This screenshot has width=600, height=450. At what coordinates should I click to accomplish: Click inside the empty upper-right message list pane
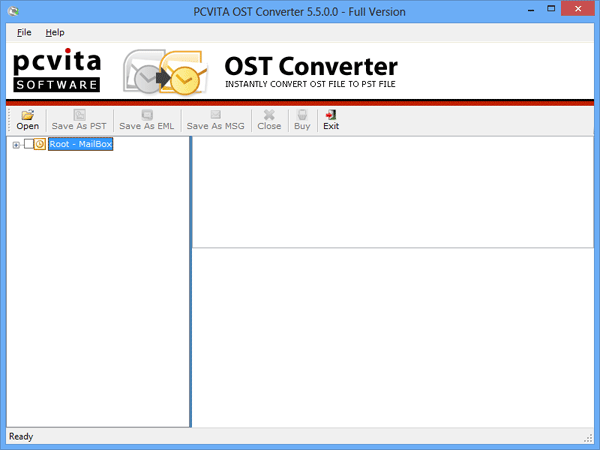pos(395,192)
